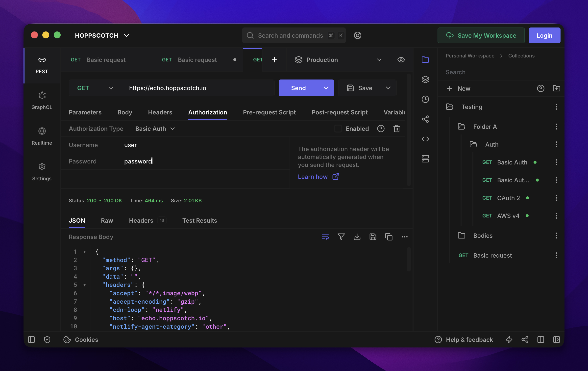Toggle line wrapping in response body
This screenshot has height=371, width=588.
pyautogui.click(x=325, y=237)
